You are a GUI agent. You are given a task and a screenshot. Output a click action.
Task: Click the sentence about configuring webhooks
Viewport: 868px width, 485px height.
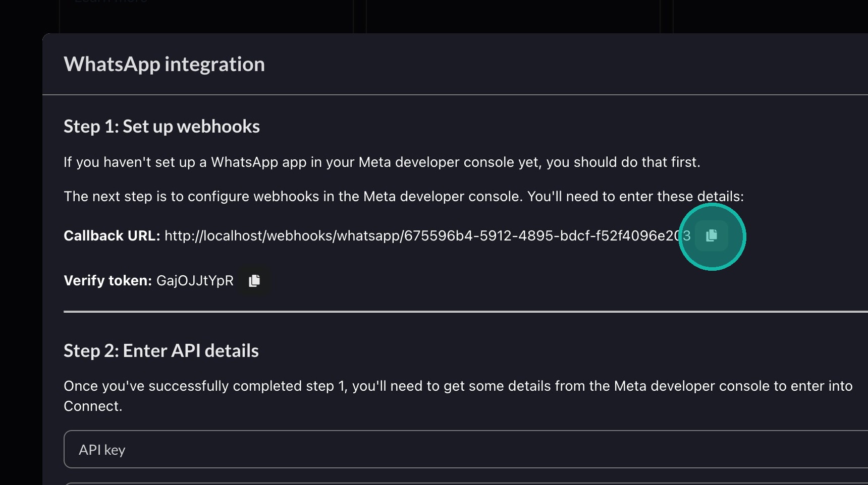403,197
